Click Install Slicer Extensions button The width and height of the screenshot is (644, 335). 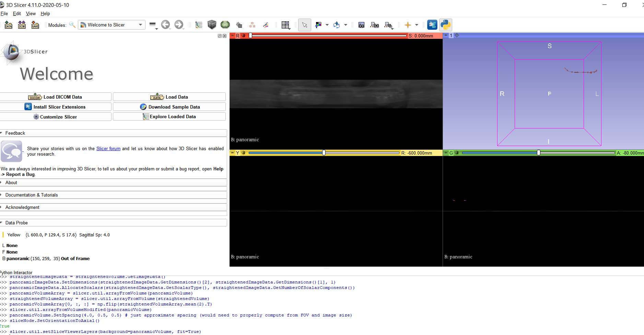tap(55, 107)
